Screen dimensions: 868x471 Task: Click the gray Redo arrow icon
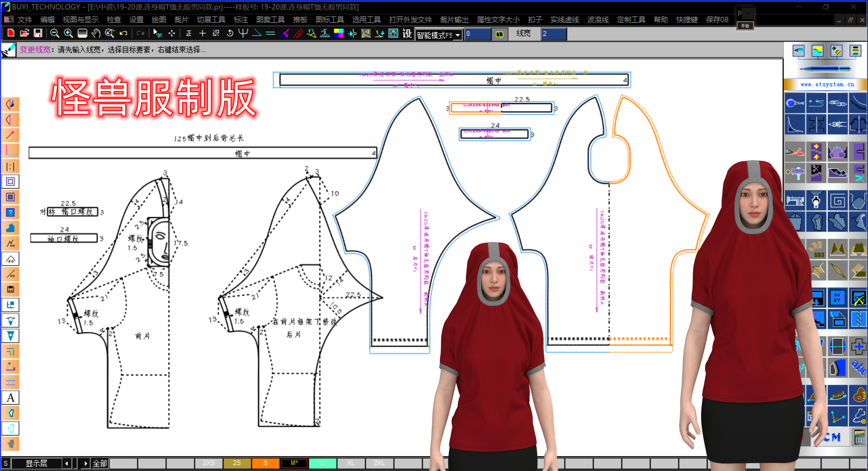140,33
